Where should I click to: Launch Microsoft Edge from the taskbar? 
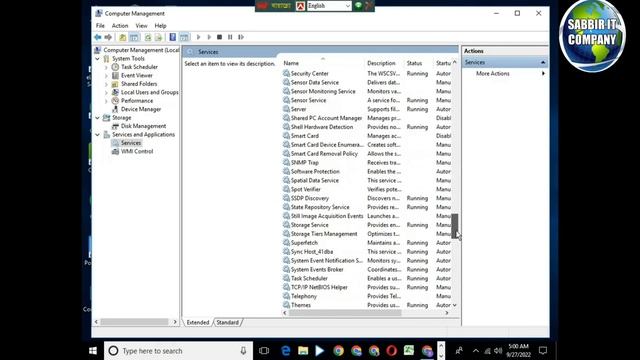coord(286,351)
